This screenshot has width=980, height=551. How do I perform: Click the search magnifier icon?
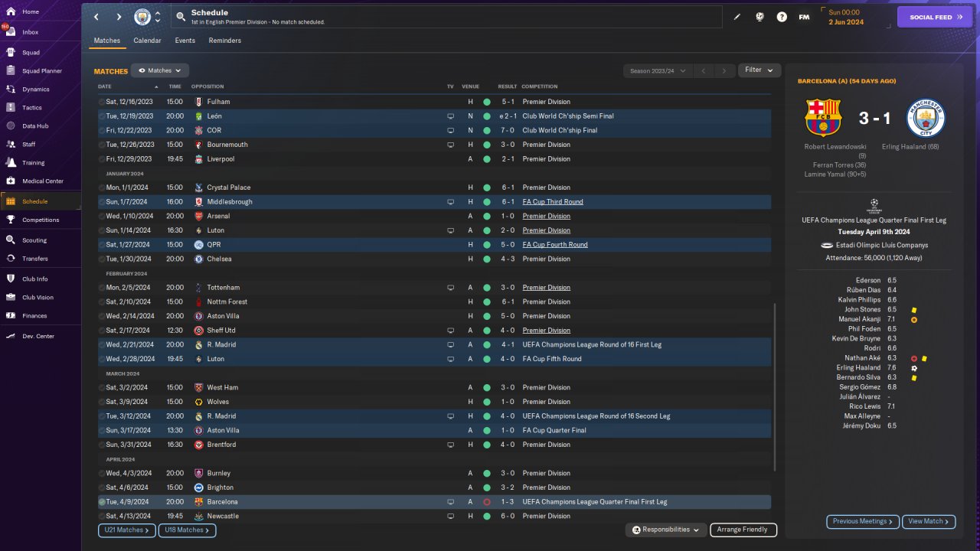pos(180,17)
